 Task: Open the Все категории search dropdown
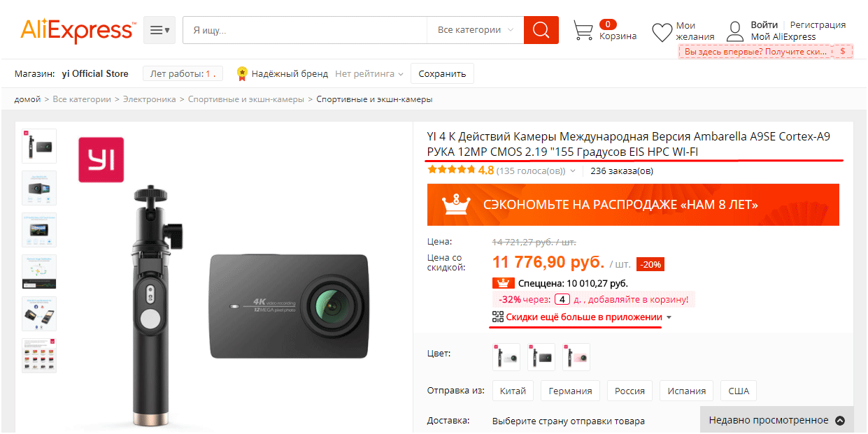coord(476,30)
